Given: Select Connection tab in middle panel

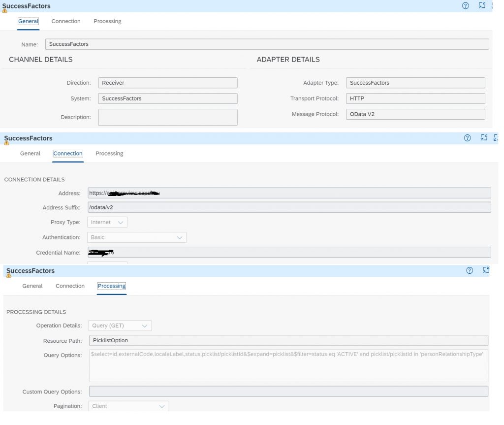Looking at the screenshot, I should coord(68,154).
